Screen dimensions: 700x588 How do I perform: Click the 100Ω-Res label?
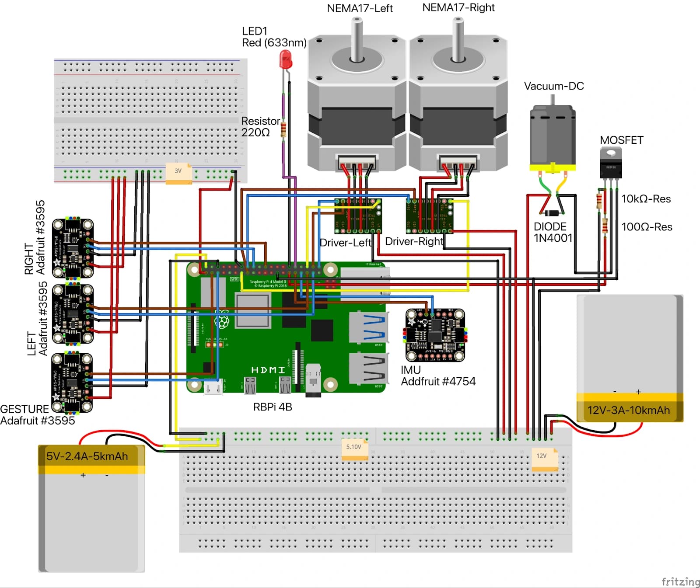point(647,227)
